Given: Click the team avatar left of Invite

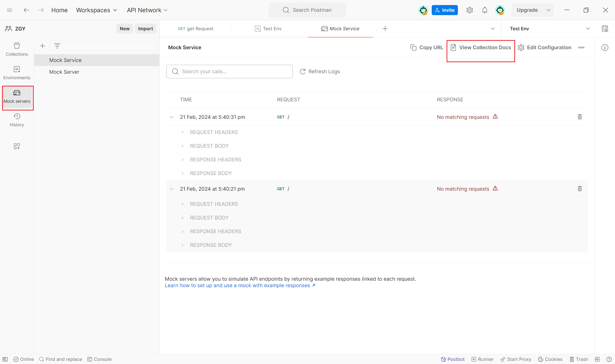Looking at the screenshot, I should (423, 10).
